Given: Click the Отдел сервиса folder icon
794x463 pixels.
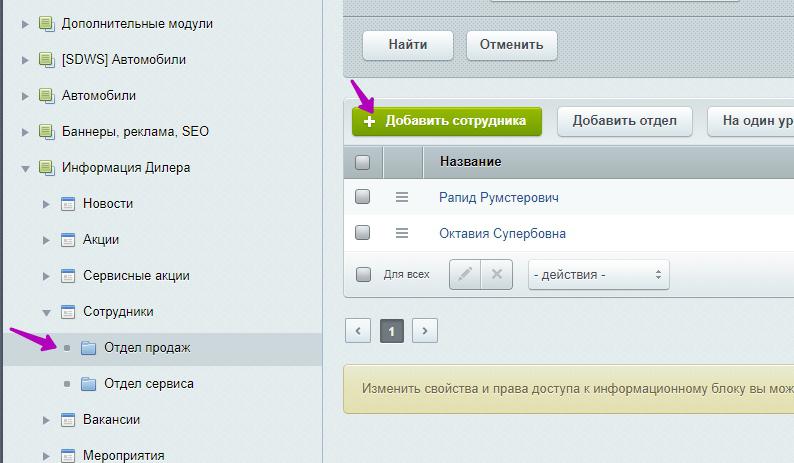Looking at the screenshot, I should (x=89, y=383).
